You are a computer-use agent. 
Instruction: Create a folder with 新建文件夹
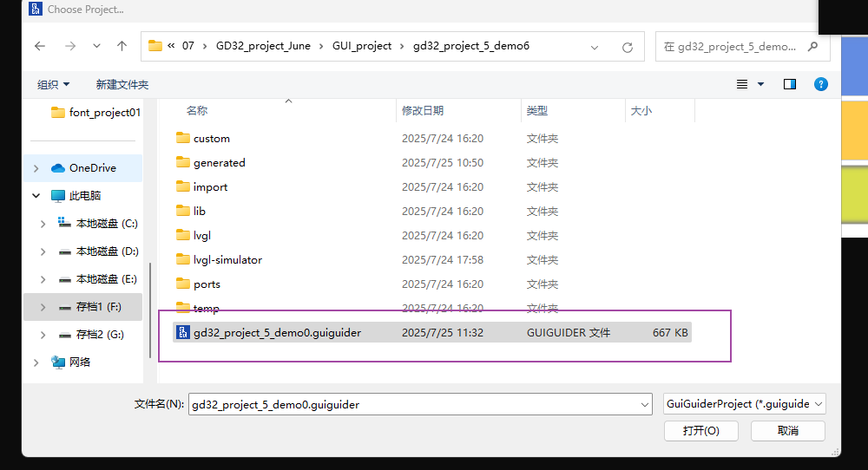pos(122,85)
